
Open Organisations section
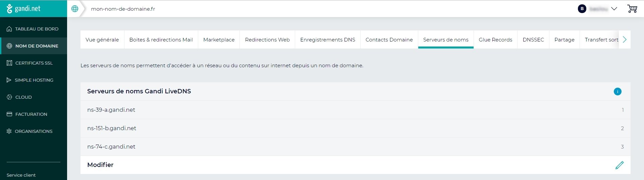34,131
